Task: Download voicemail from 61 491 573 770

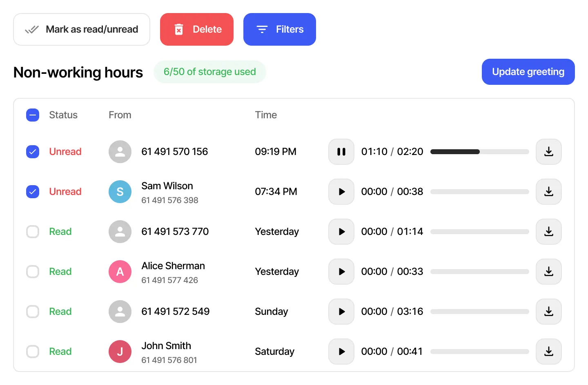Action: click(x=549, y=232)
